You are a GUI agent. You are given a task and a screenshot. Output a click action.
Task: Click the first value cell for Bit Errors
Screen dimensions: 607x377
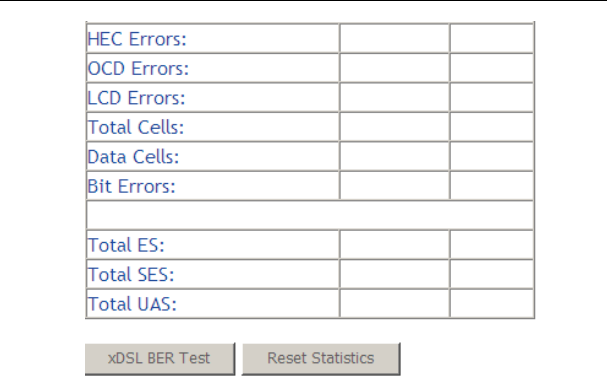394,185
